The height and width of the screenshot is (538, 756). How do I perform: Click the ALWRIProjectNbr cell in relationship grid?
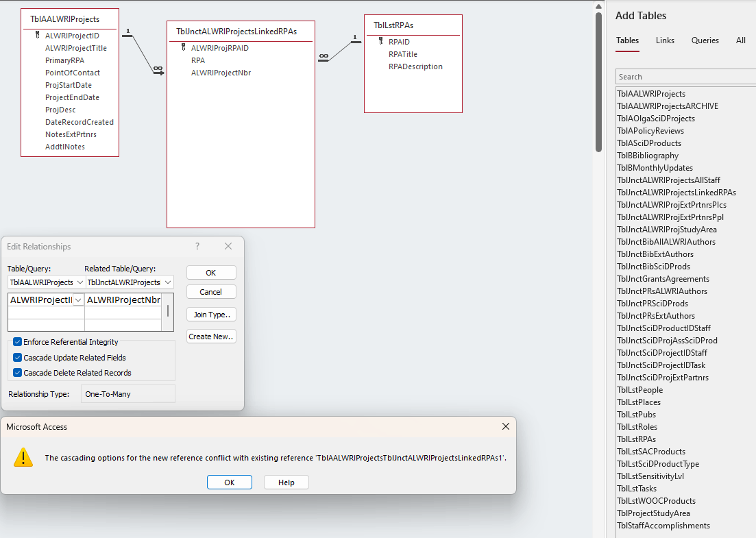coord(123,300)
